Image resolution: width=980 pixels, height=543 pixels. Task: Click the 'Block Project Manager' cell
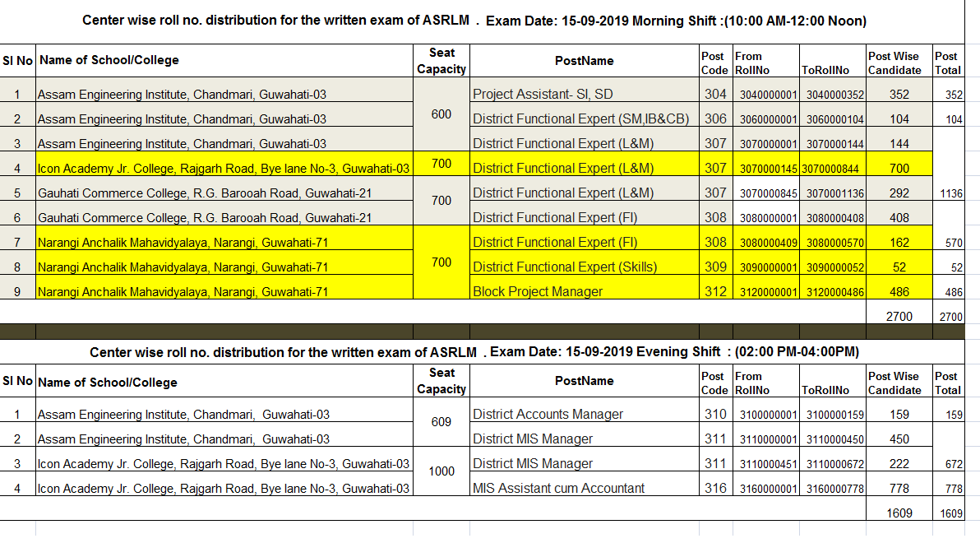585,287
